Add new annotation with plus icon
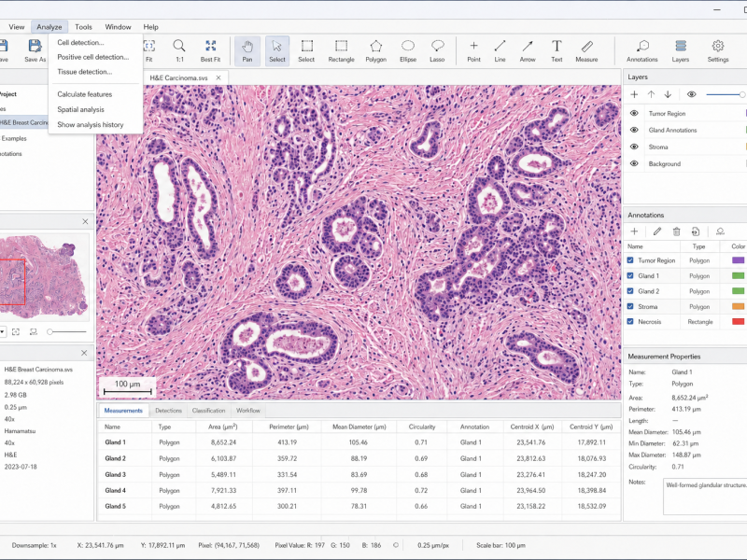This screenshot has width=747, height=560. (634, 231)
